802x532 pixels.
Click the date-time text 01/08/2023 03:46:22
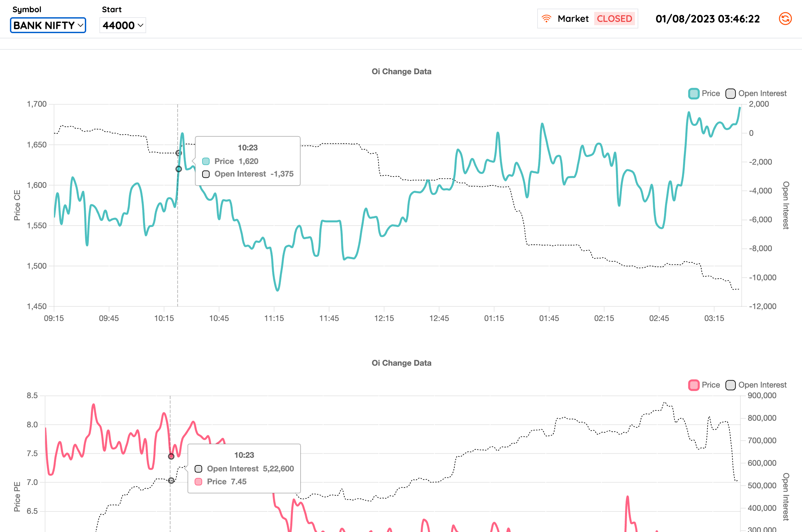(708, 19)
